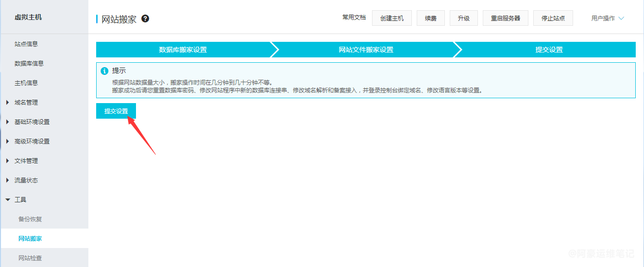Open the 用户操作 dropdown menu
The width and height of the screenshot is (644, 267).
(x=607, y=18)
